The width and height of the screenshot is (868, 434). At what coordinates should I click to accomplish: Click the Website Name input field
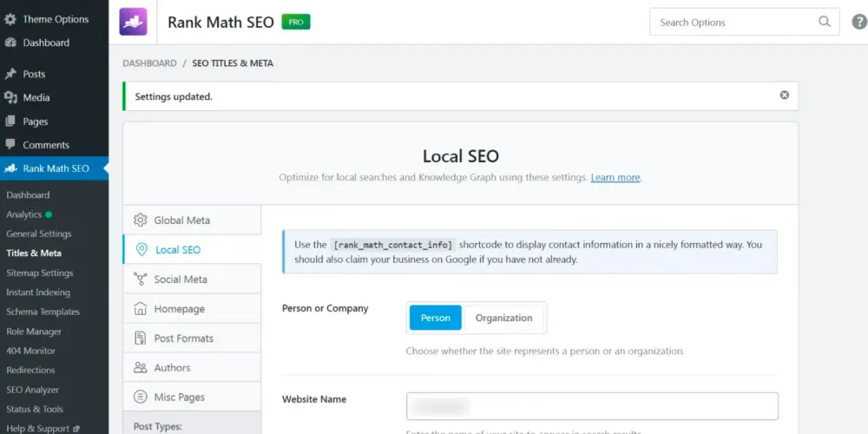pyautogui.click(x=592, y=406)
